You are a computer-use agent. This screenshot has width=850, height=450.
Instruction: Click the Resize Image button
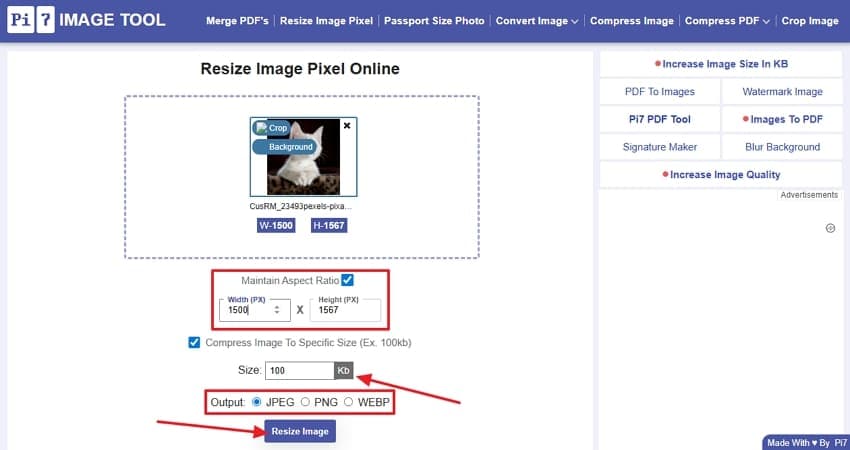tap(300, 432)
